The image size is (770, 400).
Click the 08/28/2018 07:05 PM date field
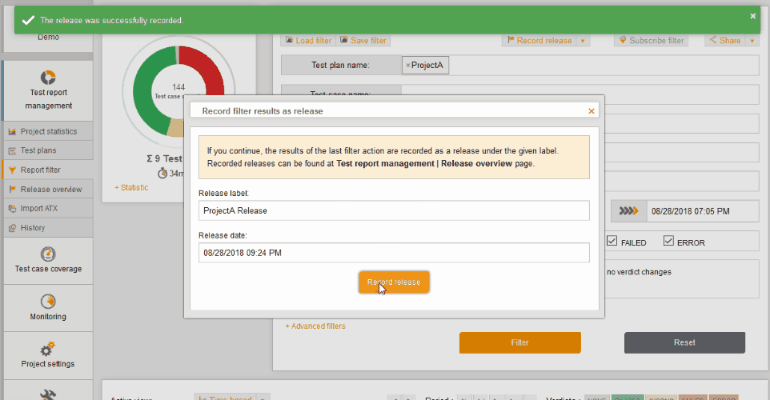703,211
